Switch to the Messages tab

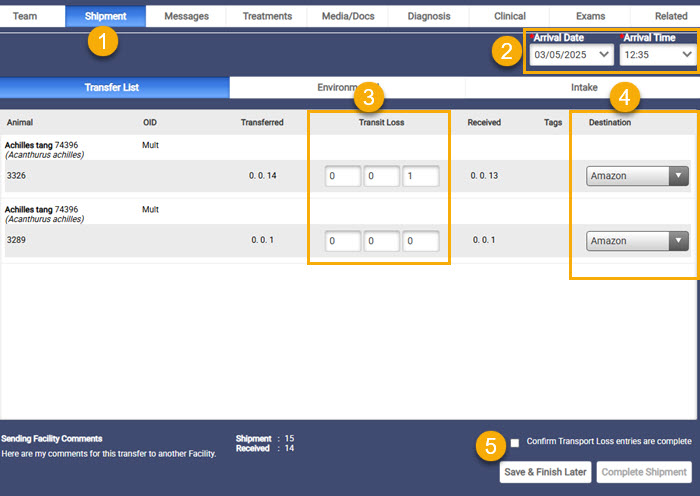click(186, 16)
